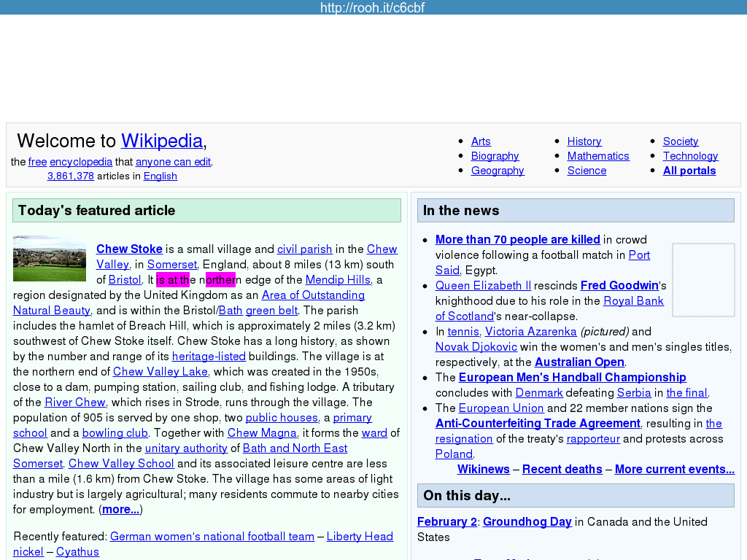
Task: Visit the Australian Open link
Action: coord(579,362)
